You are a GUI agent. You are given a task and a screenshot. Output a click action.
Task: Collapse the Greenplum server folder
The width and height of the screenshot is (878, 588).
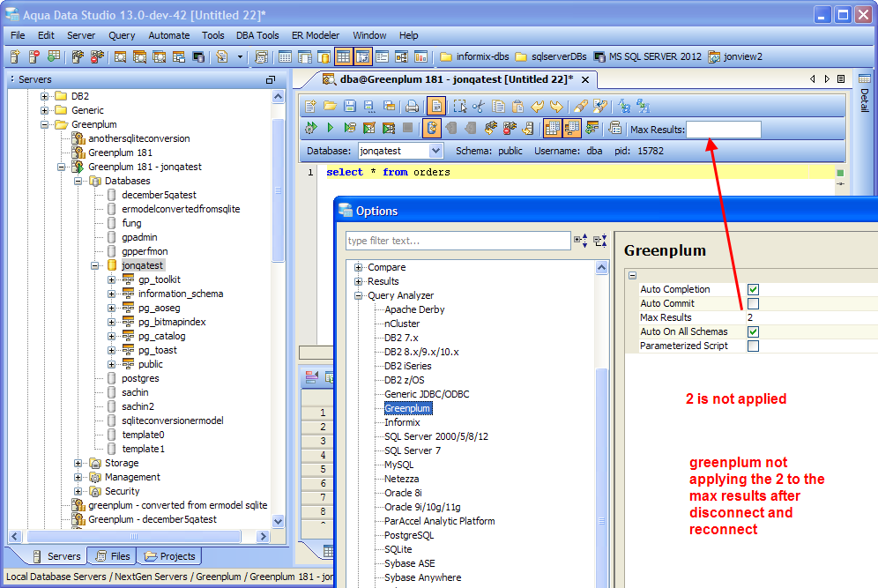pos(44,124)
